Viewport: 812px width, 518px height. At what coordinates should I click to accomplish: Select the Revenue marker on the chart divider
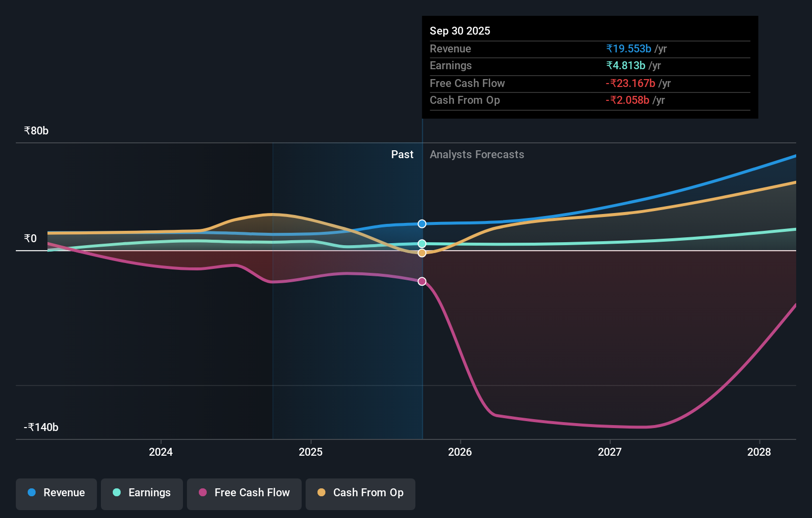point(421,223)
